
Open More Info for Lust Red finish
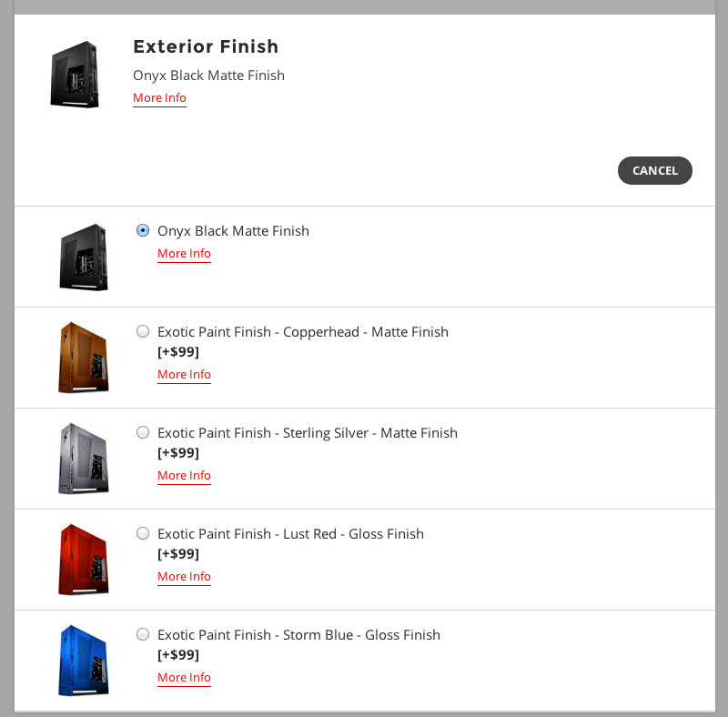[x=184, y=576]
